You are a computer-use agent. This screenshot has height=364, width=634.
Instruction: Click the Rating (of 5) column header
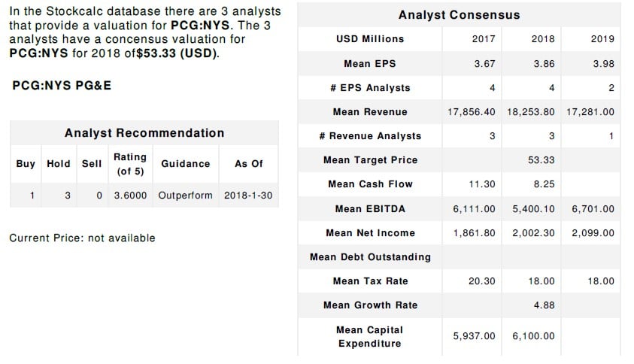[129, 164]
